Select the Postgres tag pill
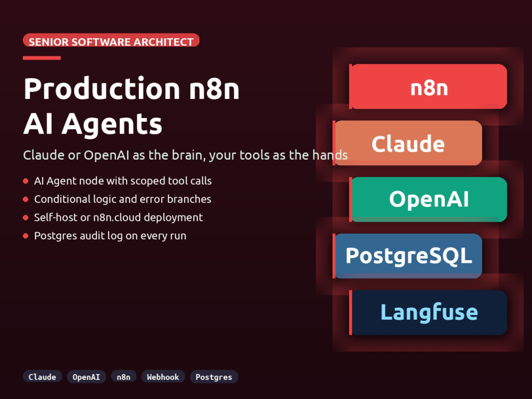 [214, 377]
